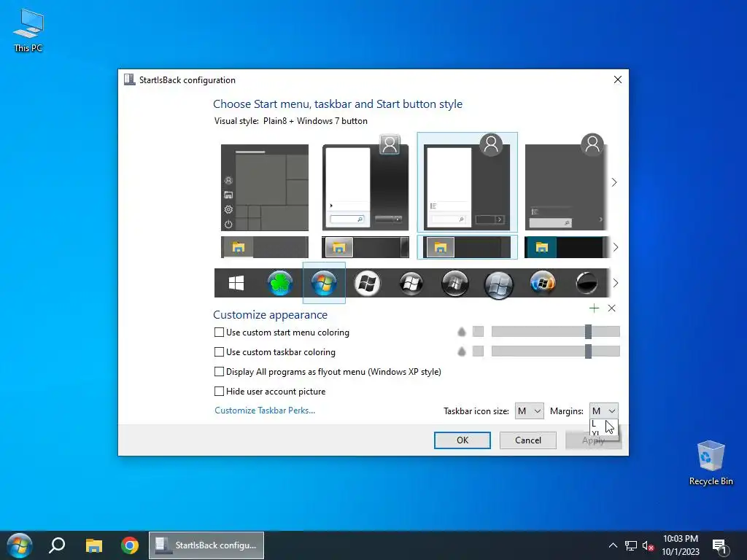
Task: Show hidden system tray icons
Action: point(613,545)
